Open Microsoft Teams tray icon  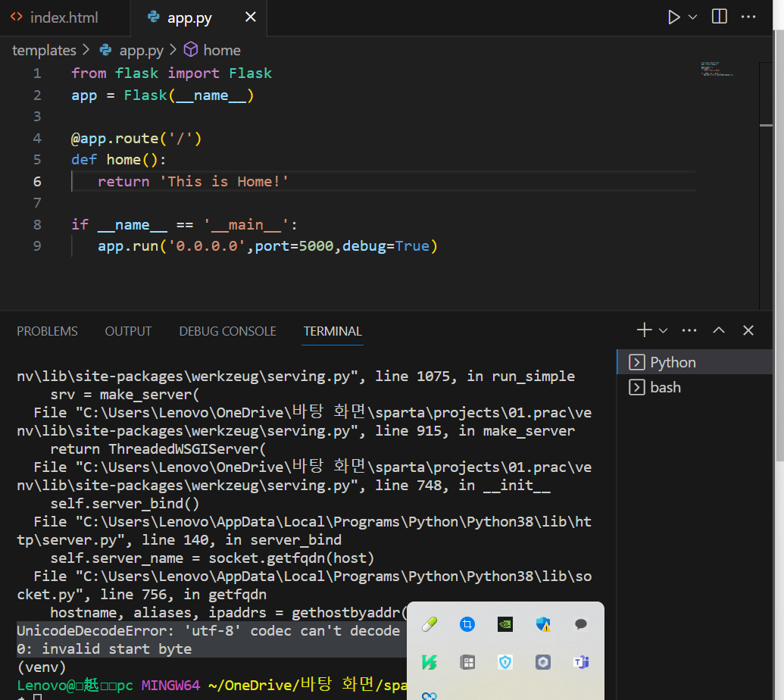(580, 662)
